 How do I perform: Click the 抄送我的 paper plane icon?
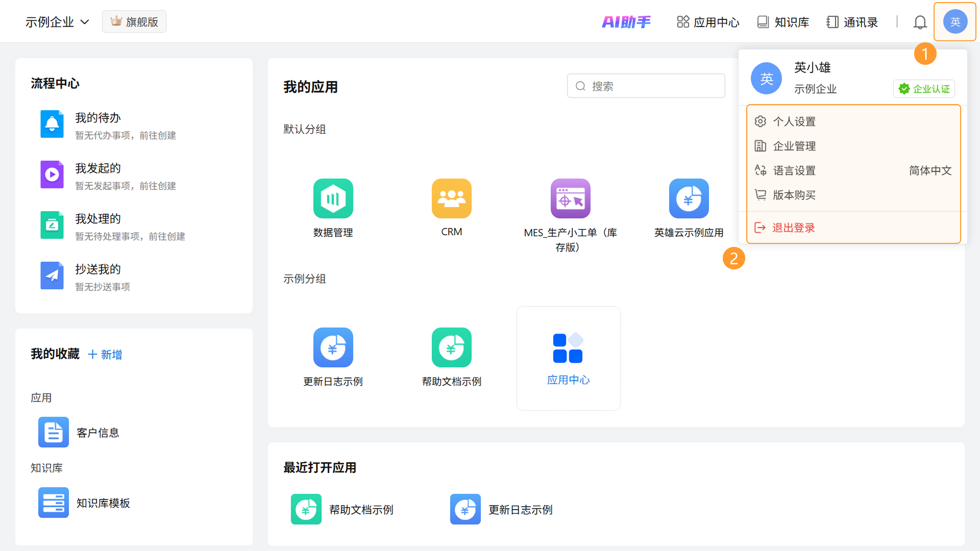[52, 275]
